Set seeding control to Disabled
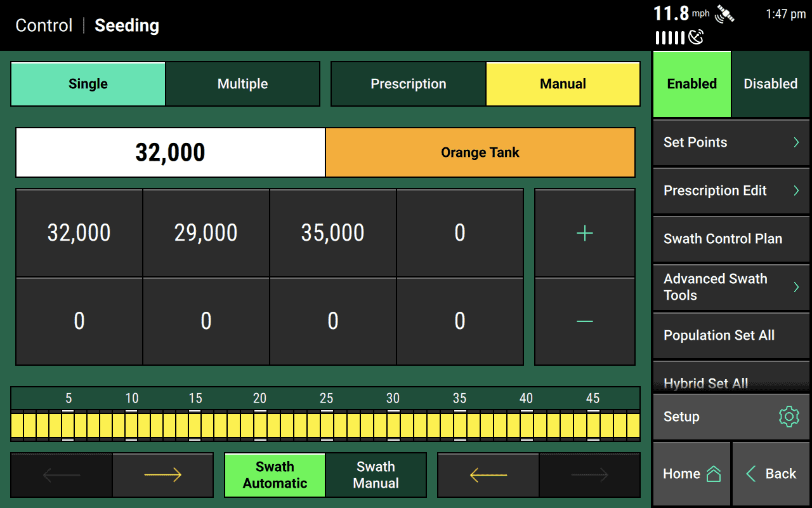 (770, 84)
